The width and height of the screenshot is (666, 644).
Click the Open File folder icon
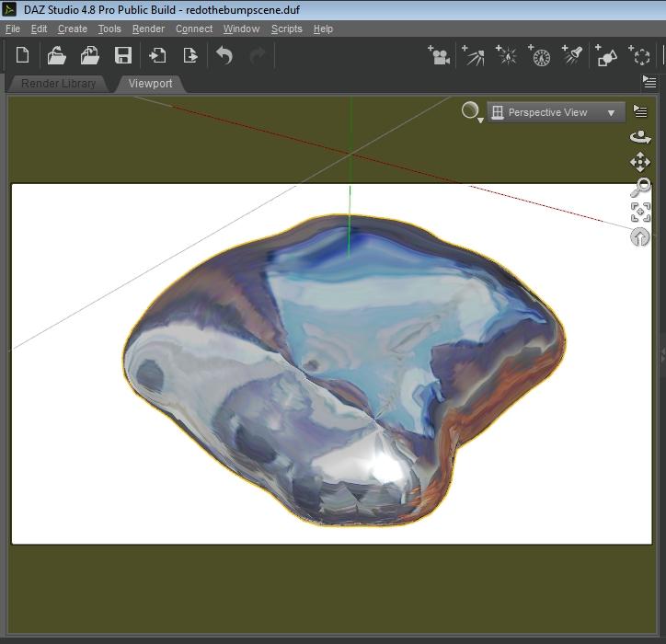click(x=56, y=55)
